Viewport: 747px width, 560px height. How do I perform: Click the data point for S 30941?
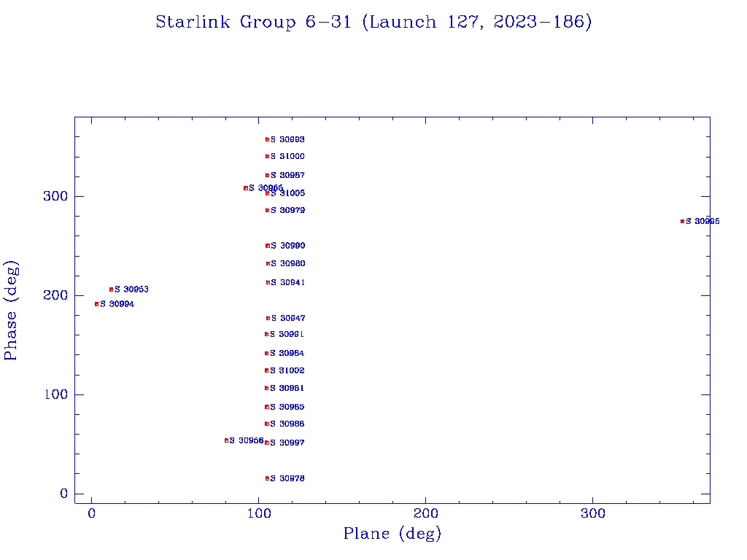click(x=268, y=282)
